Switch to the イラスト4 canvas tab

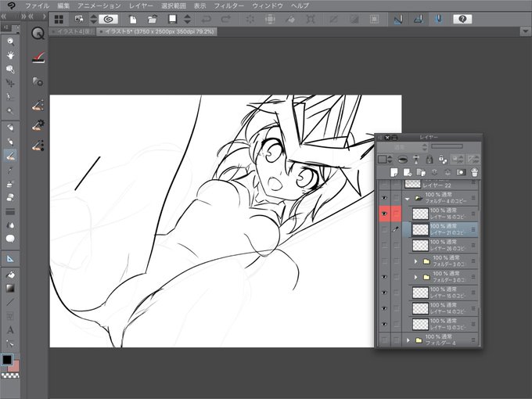(73, 31)
